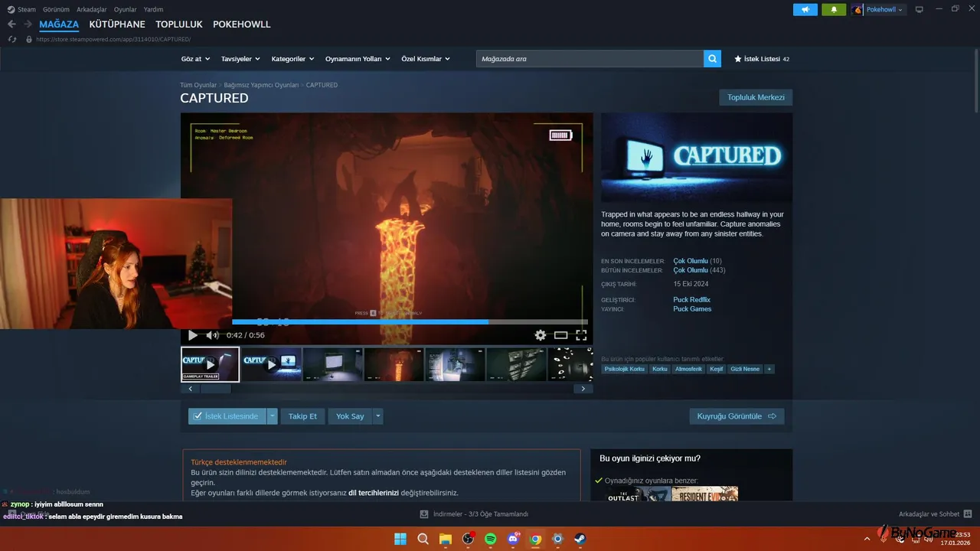Open OBS Studio from taskbar
The width and height of the screenshot is (980, 551).
coord(468,539)
